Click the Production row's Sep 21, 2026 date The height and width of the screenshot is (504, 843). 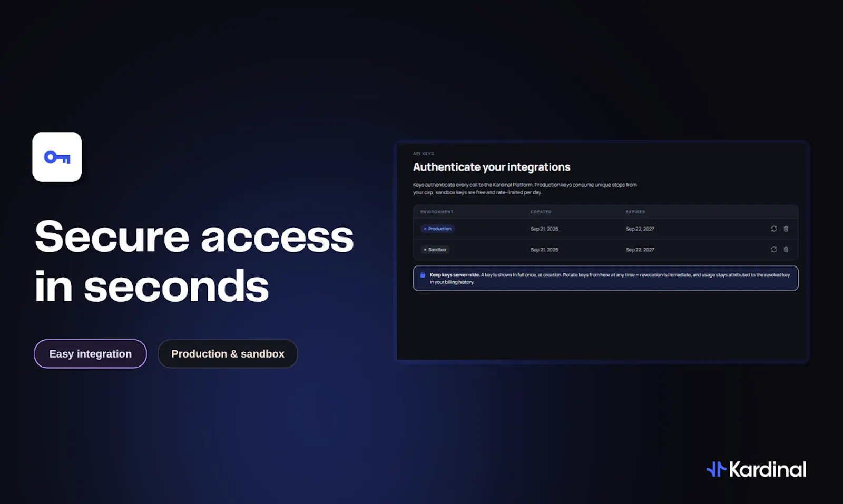click(x=544, y=229)
